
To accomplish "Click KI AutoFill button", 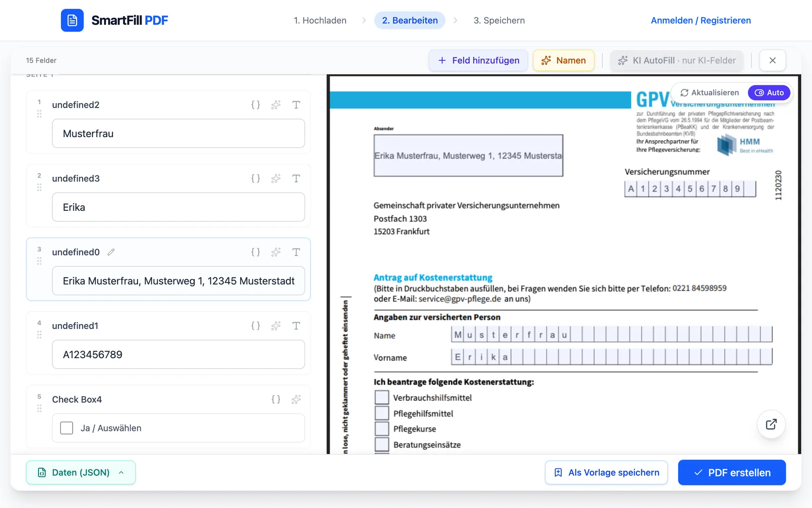I will [x=676, y=60].
